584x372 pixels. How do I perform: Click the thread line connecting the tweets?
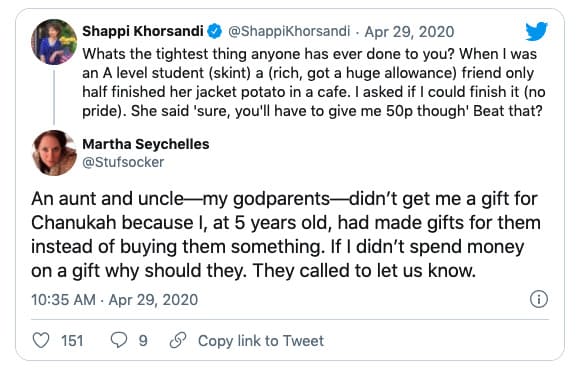[54, 97]
